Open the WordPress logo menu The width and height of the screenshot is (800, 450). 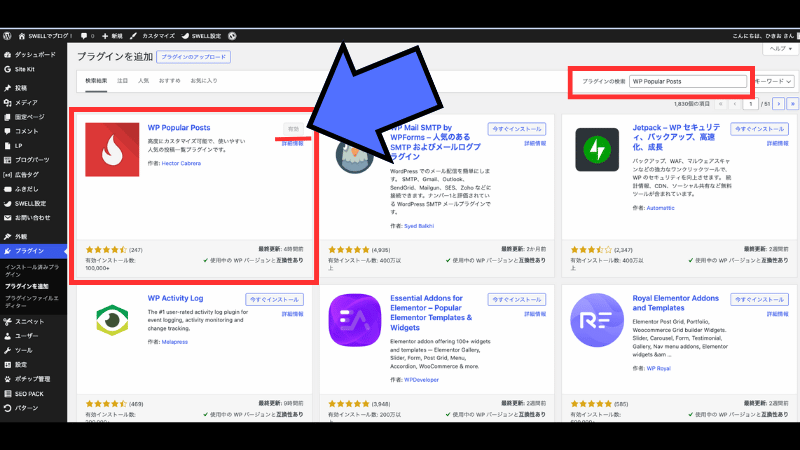click(7, 36)
